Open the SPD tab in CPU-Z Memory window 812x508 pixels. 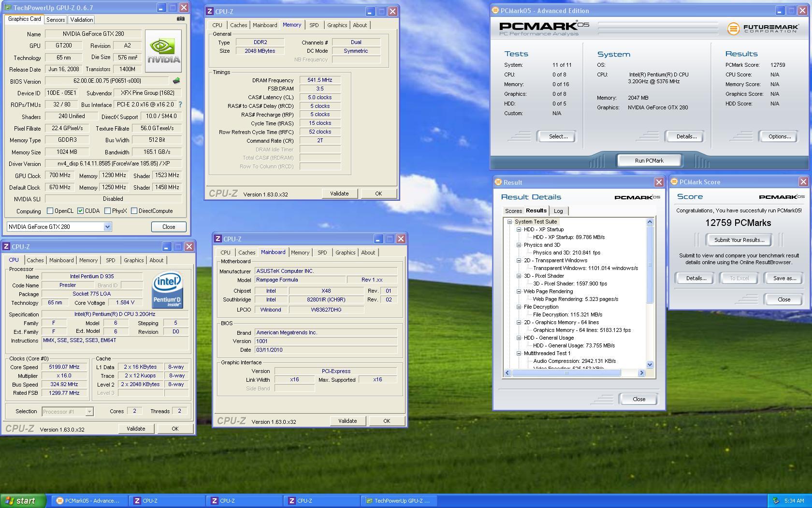tap(314, 25)
